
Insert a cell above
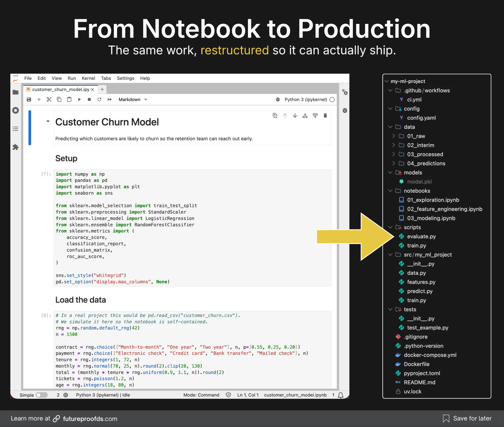[x=305, y=115]
